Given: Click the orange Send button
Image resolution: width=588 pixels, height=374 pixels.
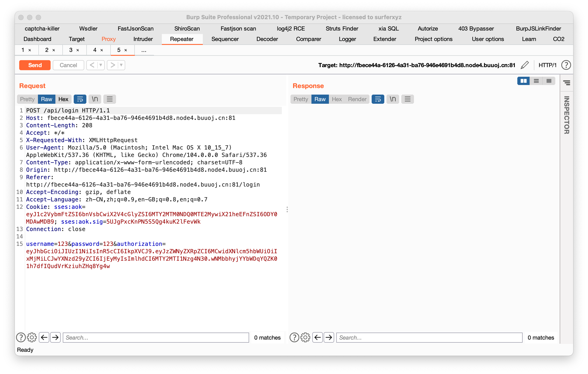Looking at the screenshot, I should pos(35,65).
